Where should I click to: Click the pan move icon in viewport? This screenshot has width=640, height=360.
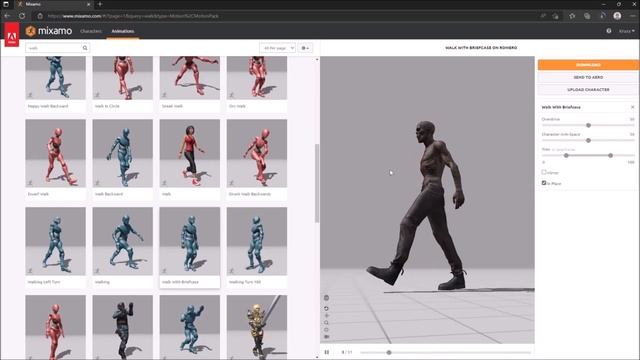pyautogui.click(x=326, y=316)
